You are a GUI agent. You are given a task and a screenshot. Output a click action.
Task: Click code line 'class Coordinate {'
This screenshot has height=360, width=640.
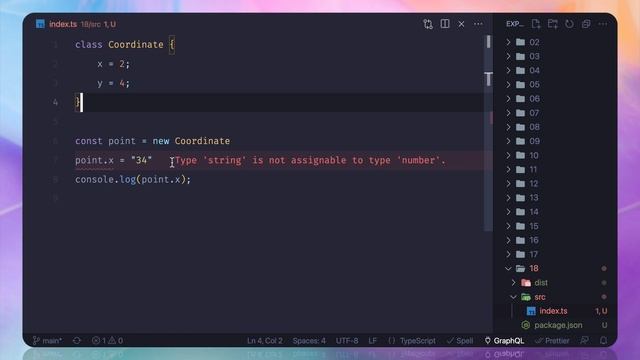click(125, 44)
